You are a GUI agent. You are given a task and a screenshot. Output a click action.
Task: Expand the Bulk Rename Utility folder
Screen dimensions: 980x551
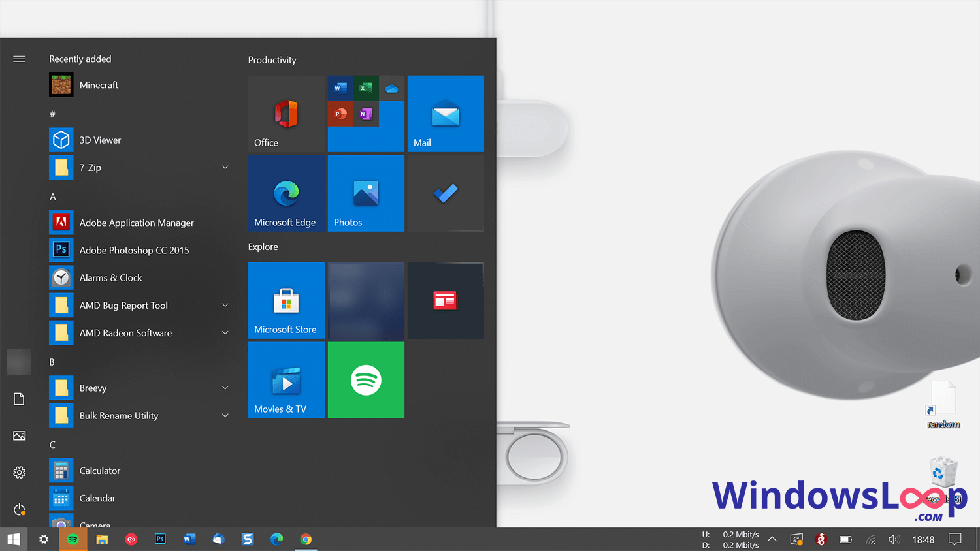tap(225, 416)
